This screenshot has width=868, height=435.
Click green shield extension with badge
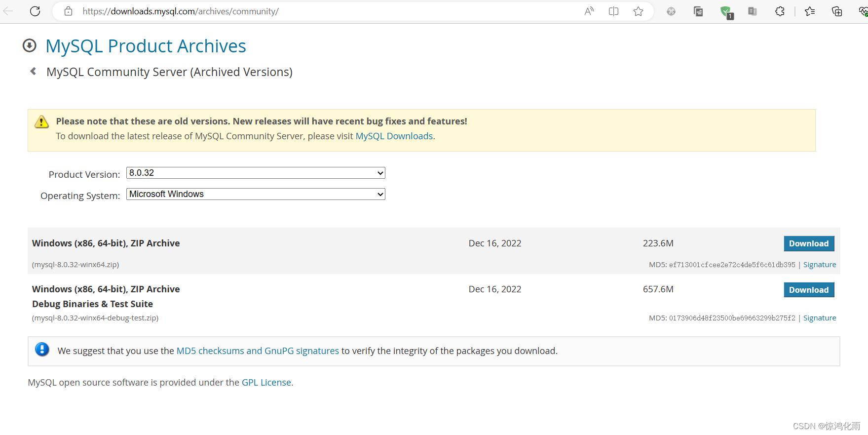pos(726,12)
